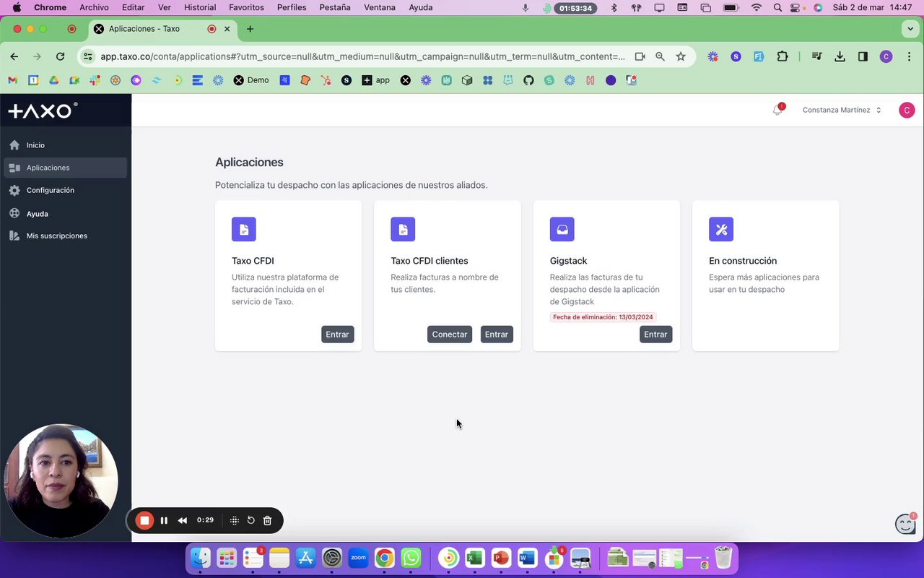Open the app bookmark
Viewport: 924px width, 578px height.
pos(375,80)
